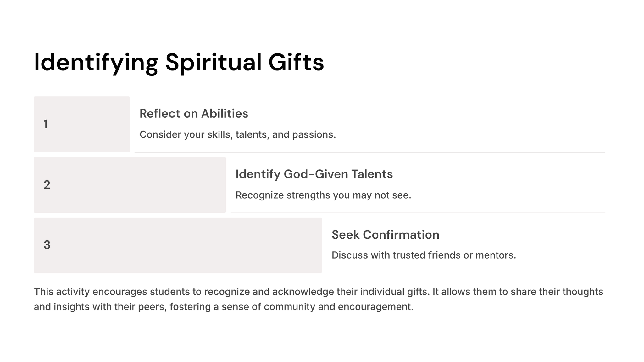This screenshot has width=644, height=362.
Task: Click the "Identifying Spiritual Gifts" slide title
Action: [179, 62]
